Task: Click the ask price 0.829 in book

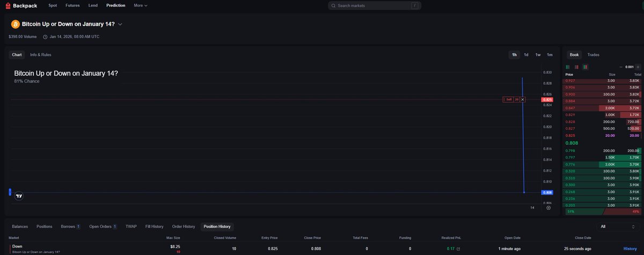Action: pyautogui.click(x=570, y=115)
